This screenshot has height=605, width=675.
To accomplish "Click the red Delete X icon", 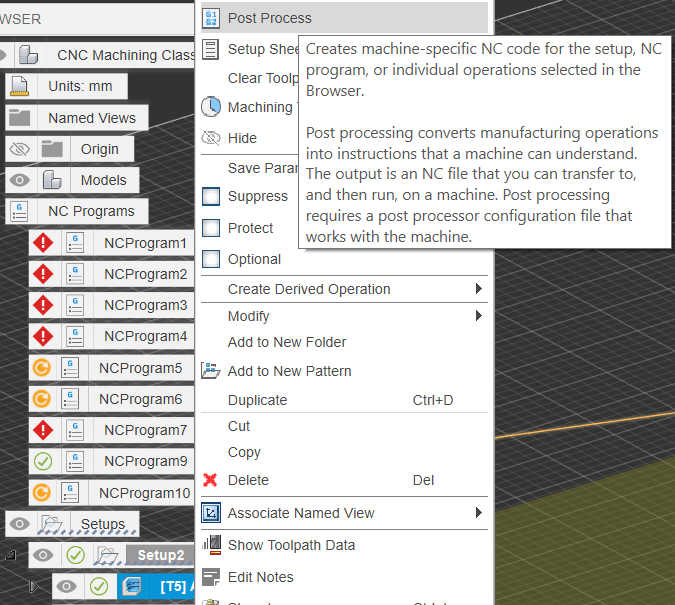I will [x=210, y=480].
